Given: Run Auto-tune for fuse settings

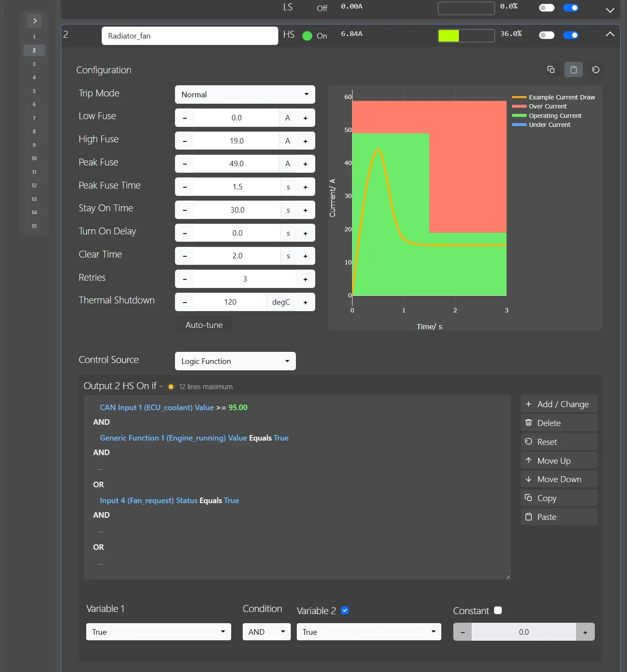Looking at the screenshot, I should pyautogui.click(x=204, y=325).
